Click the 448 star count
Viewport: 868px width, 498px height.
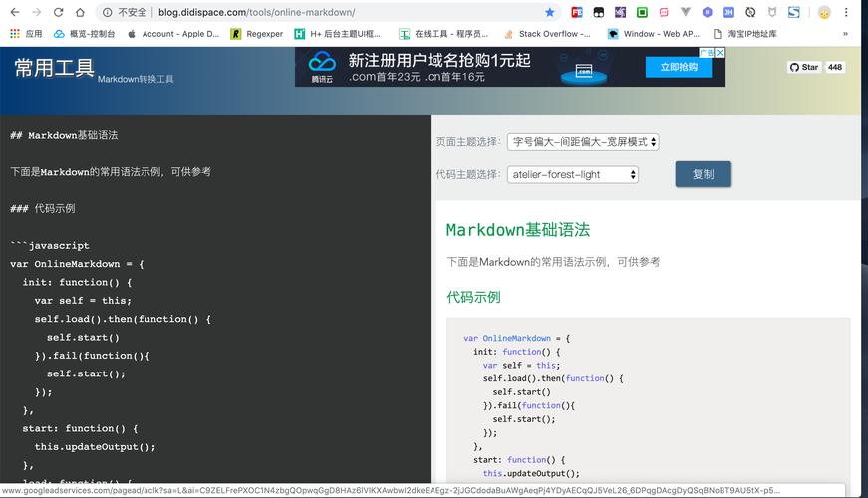tap(835, 67)
